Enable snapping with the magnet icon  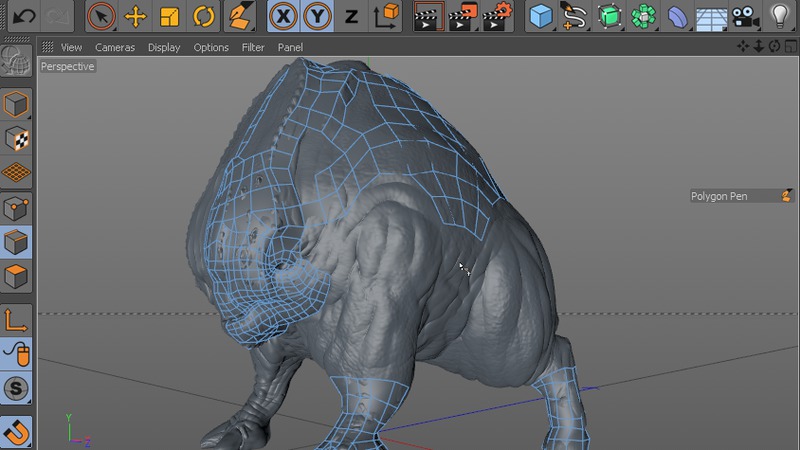(16, 432)
